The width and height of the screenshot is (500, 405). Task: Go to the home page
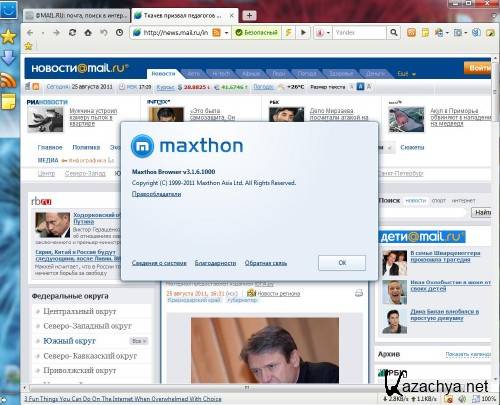[88, 33]
